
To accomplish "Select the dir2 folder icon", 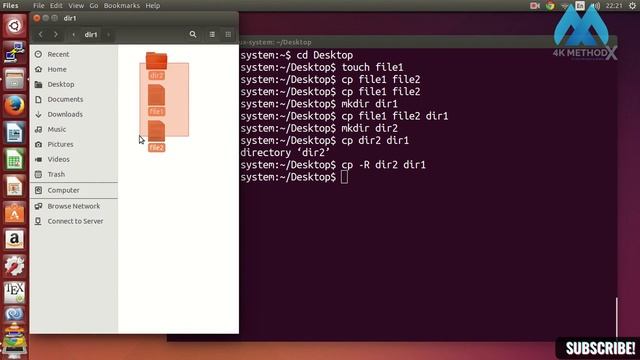I will click(x=156, y=61).
